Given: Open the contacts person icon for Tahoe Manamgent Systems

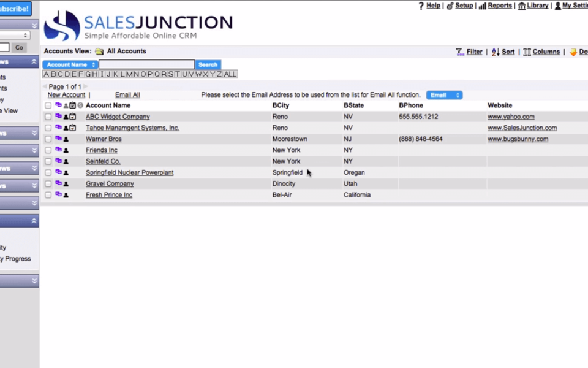Looking at the screenshot, I should tap(66, 128).
